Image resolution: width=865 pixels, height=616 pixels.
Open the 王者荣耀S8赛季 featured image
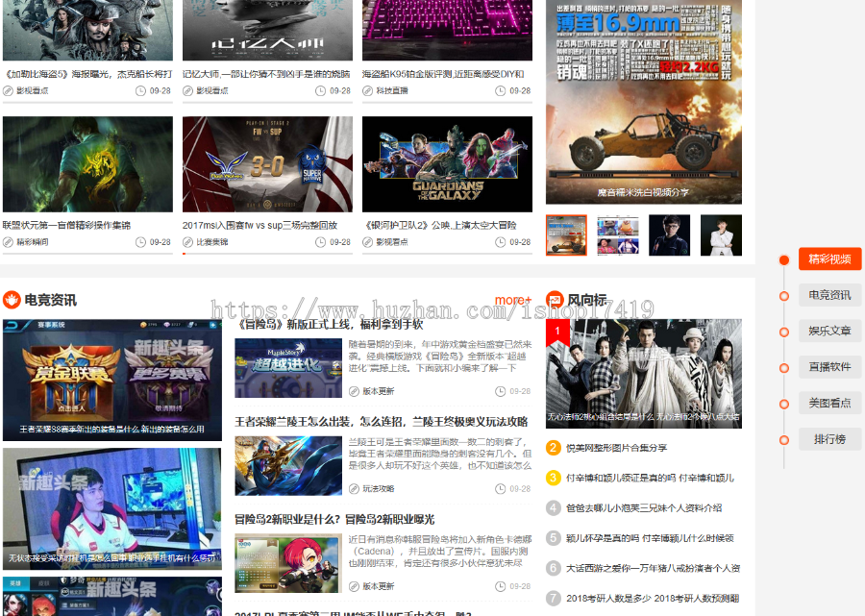(x=112, y=380)
